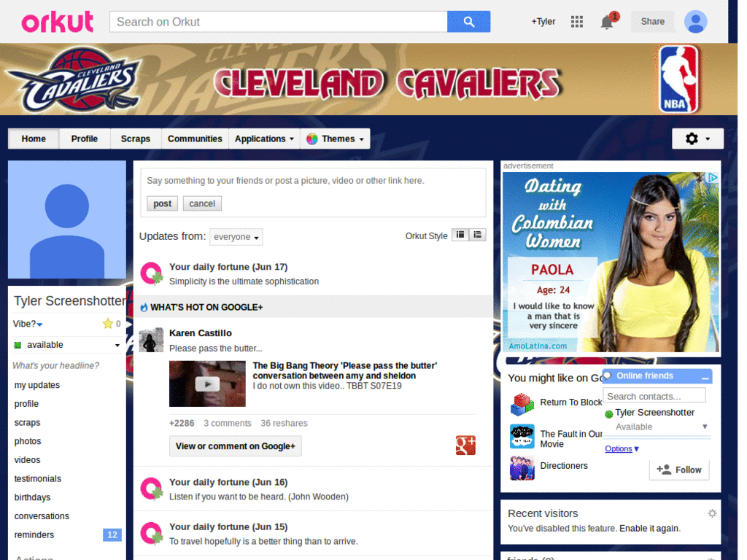Click the NBA logo in banner
This screenshot has height=560, width=747.
tap(679, 79)
